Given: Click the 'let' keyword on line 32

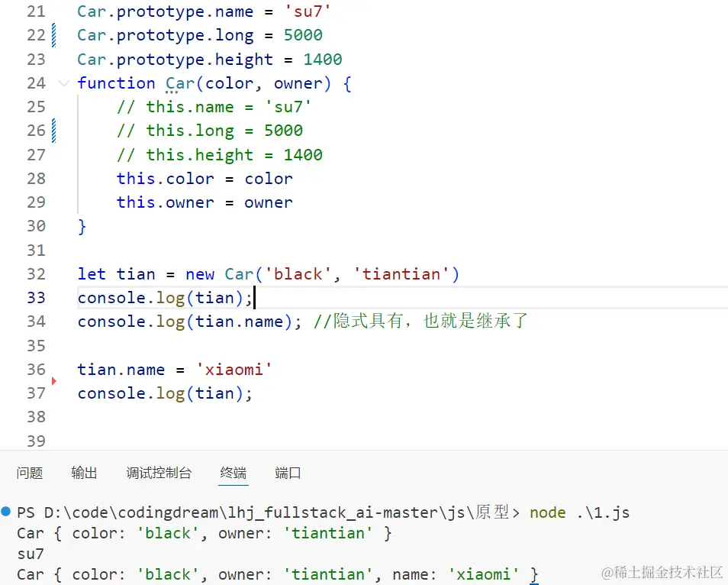Looking at the screenshot, I should (92, 274).
